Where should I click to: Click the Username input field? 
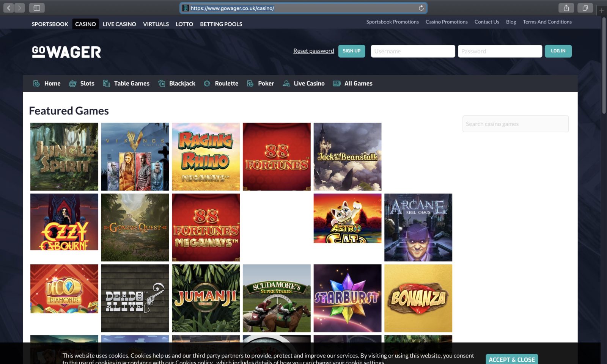pyautogui.click(x=412, y=51)
